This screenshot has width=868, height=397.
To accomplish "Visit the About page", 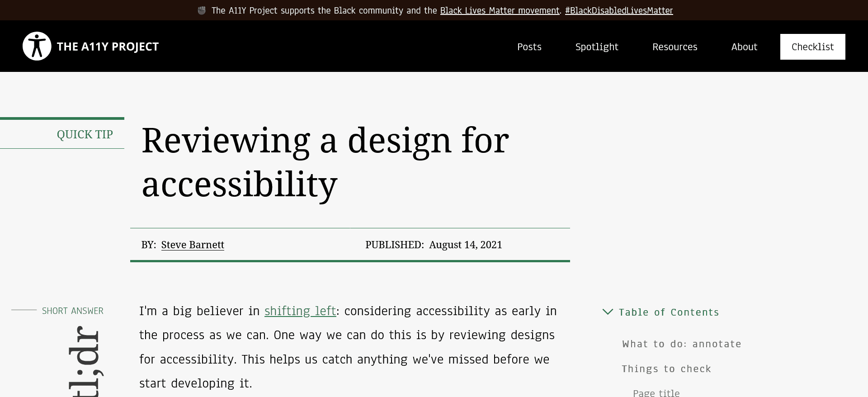I will [744, 47].
